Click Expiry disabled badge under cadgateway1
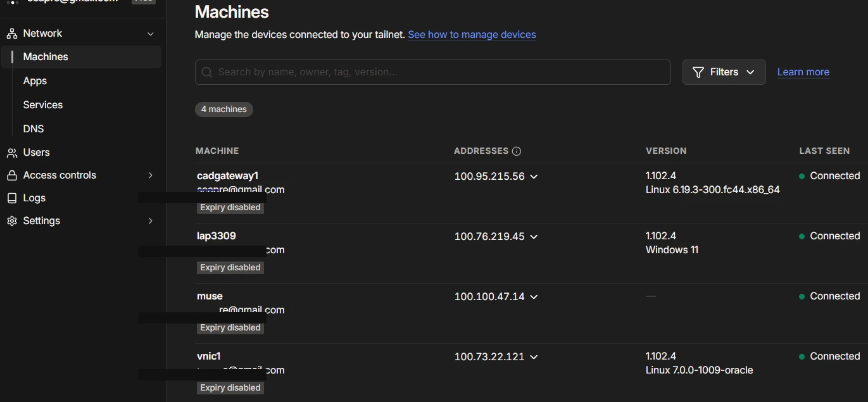This screenshot has height=402, width=868. 230,208
